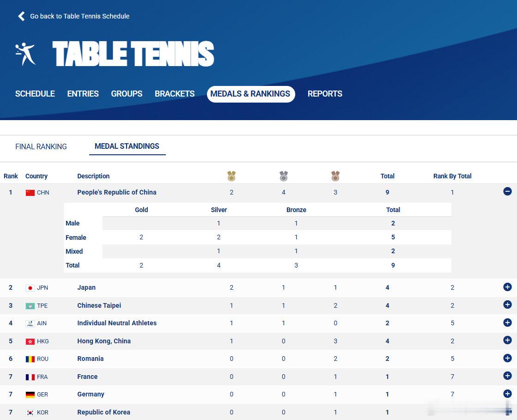
Task: Click the Rank column header
Action: click(x=11, y=176)
